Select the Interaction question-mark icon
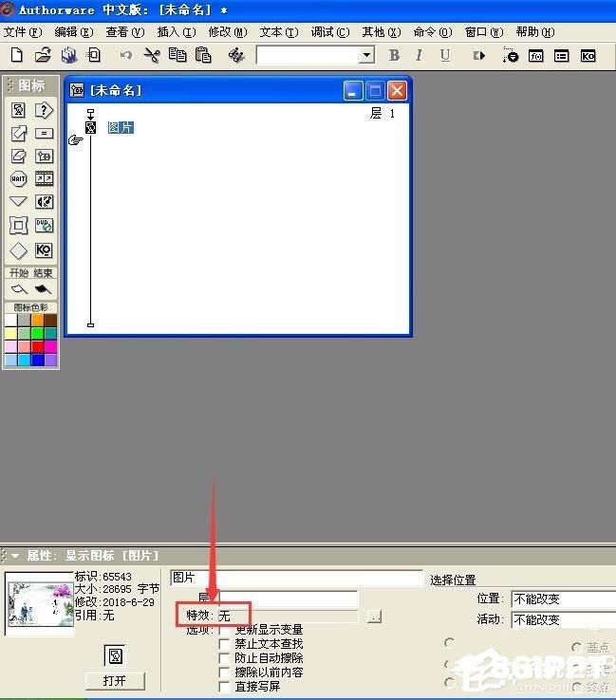 [44, 110]
